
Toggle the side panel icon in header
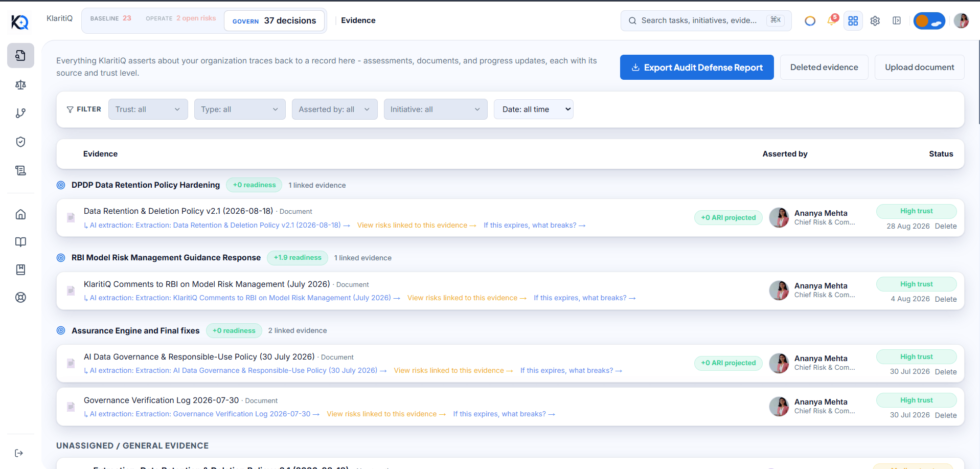(x=897, y=20)
